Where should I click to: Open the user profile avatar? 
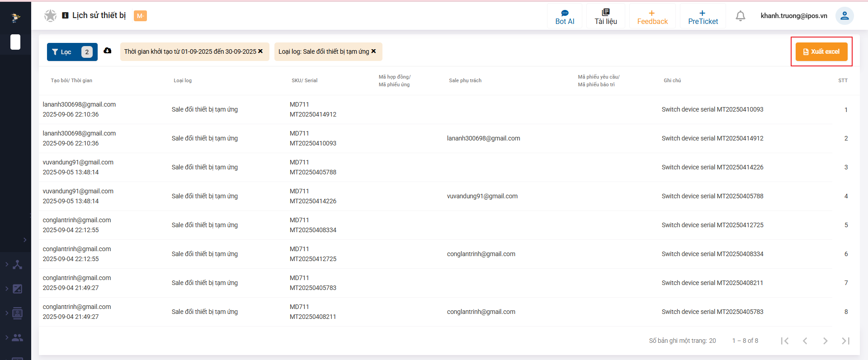pos(844,16)
